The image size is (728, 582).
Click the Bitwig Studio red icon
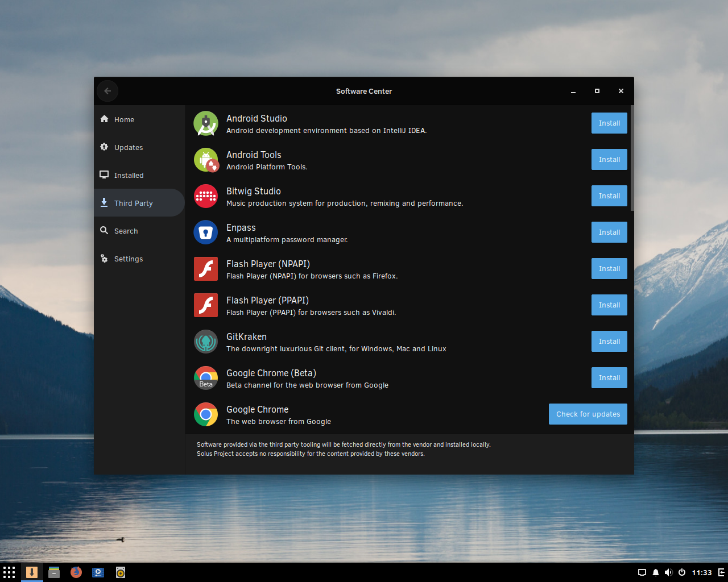(206, 196)
